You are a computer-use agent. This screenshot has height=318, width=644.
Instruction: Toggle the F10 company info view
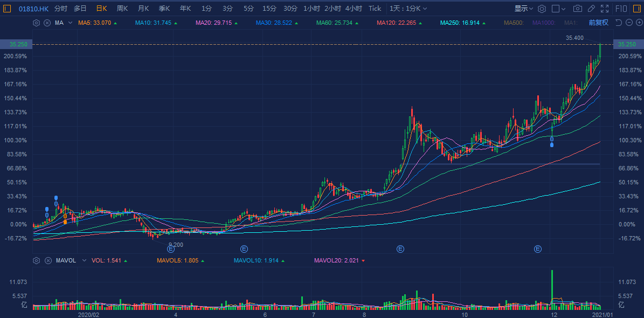point(621,9)
